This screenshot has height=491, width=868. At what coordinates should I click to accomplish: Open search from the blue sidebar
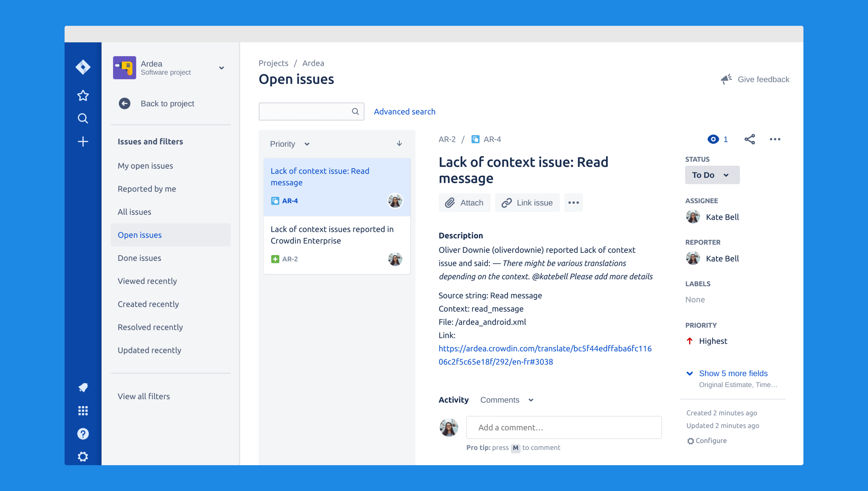(83, 118)
